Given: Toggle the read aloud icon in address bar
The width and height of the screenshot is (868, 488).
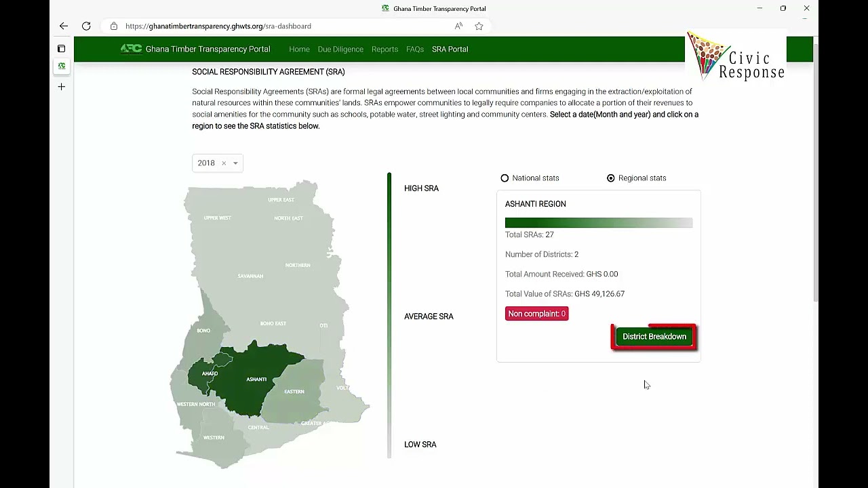Looking at the screenshot, I should 459,26.
